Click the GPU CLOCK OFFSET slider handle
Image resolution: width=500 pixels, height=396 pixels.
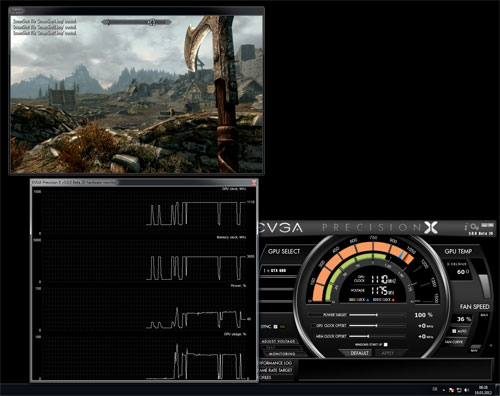point(377,325)
